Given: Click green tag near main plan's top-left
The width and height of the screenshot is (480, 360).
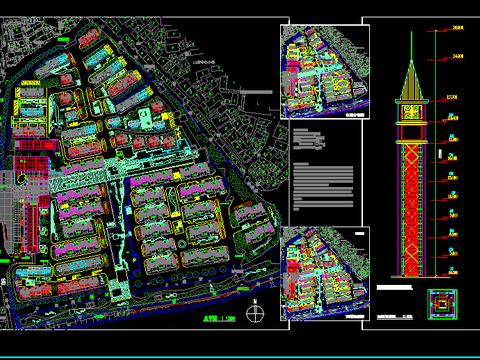Looking at the screenshot, I should point(63,39).
